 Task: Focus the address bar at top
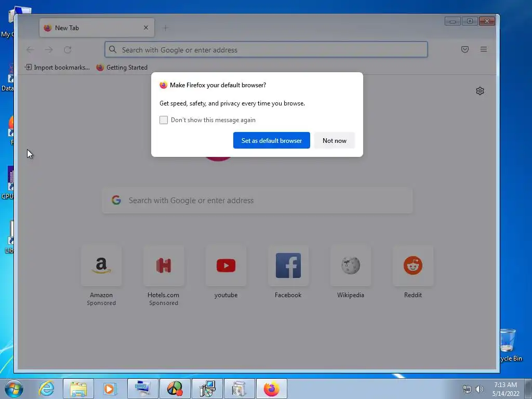(x=266, y=50)
